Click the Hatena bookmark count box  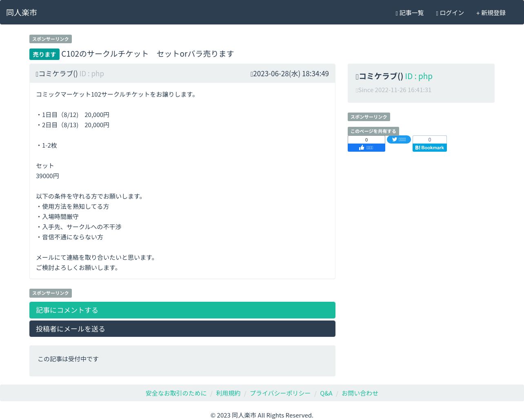(x=430, y=140)
